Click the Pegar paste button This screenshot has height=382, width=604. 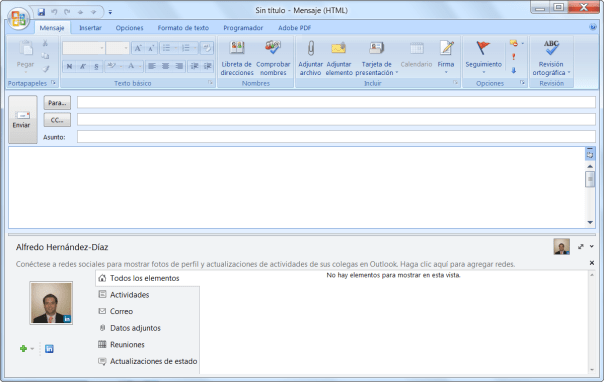click(25, 56)
